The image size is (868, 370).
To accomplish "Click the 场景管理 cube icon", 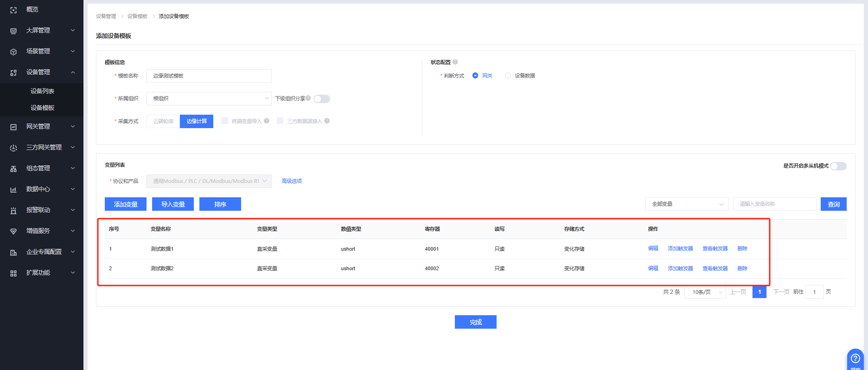I will [13, 52].
